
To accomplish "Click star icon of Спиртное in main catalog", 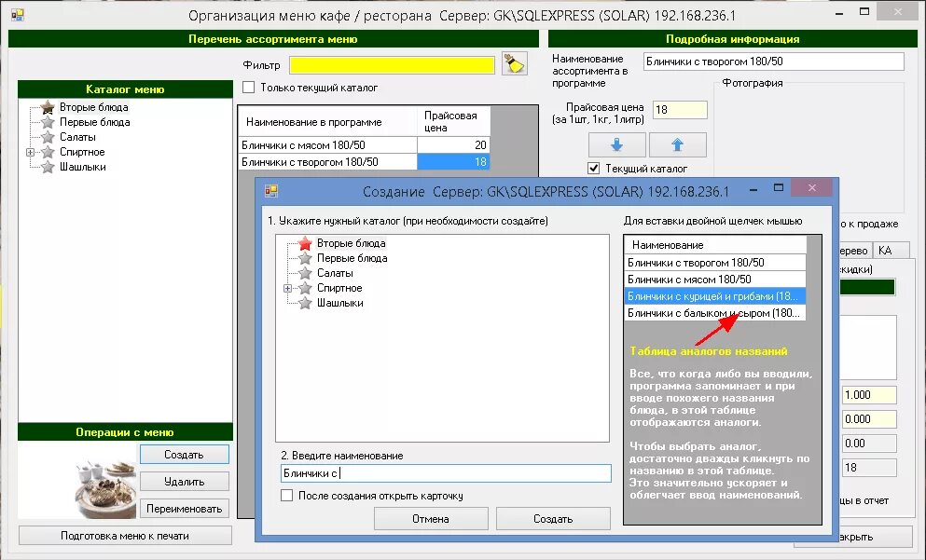I will [48, 152].
